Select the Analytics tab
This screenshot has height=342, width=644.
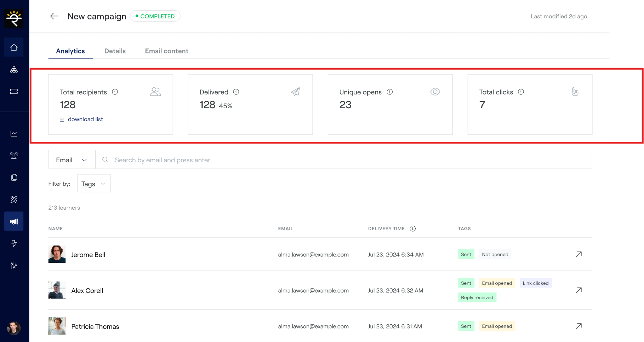[70, 51]
